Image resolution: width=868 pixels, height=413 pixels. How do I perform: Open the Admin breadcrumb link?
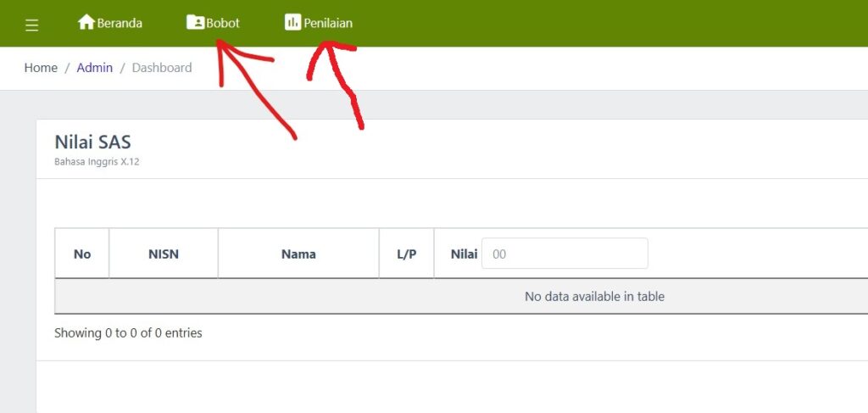94,68
